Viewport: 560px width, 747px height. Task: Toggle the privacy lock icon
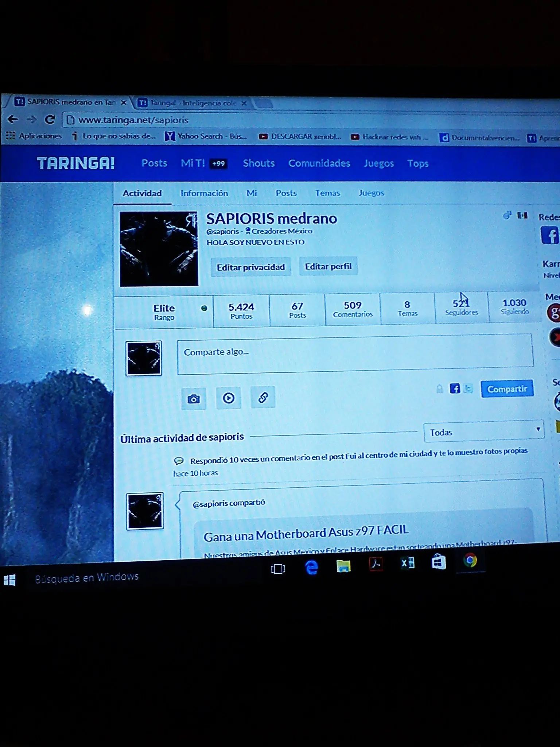[x=440, y=389]
